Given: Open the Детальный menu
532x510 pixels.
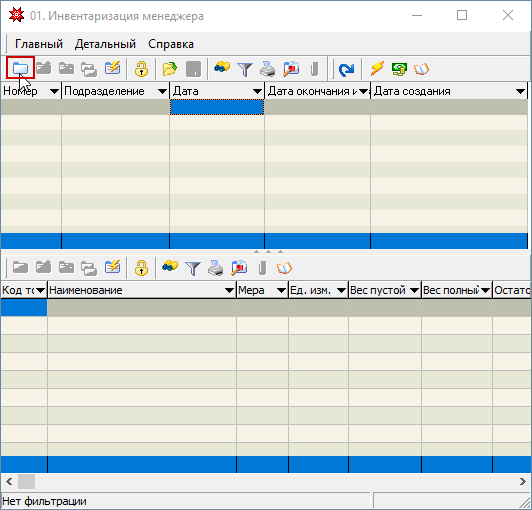Looking at the screenshot, I should click(x=105, y=44).
